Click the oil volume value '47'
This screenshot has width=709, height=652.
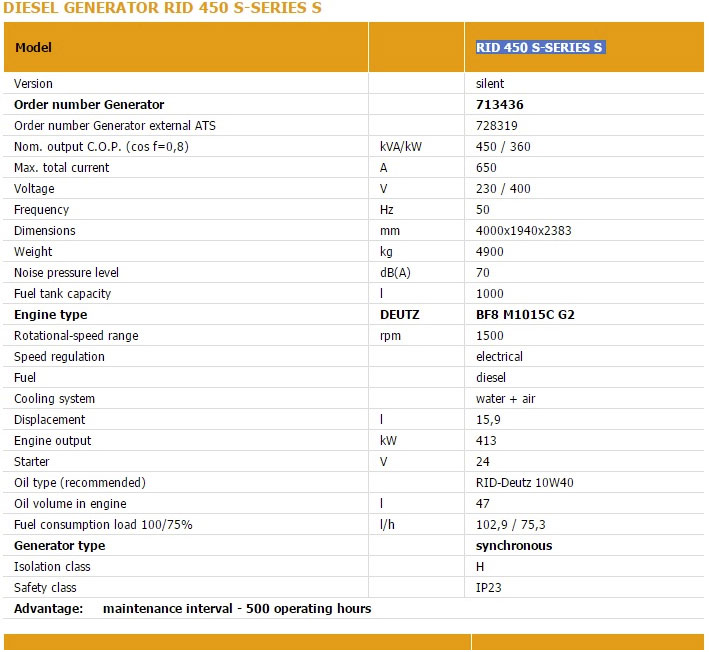coord(482,504)
